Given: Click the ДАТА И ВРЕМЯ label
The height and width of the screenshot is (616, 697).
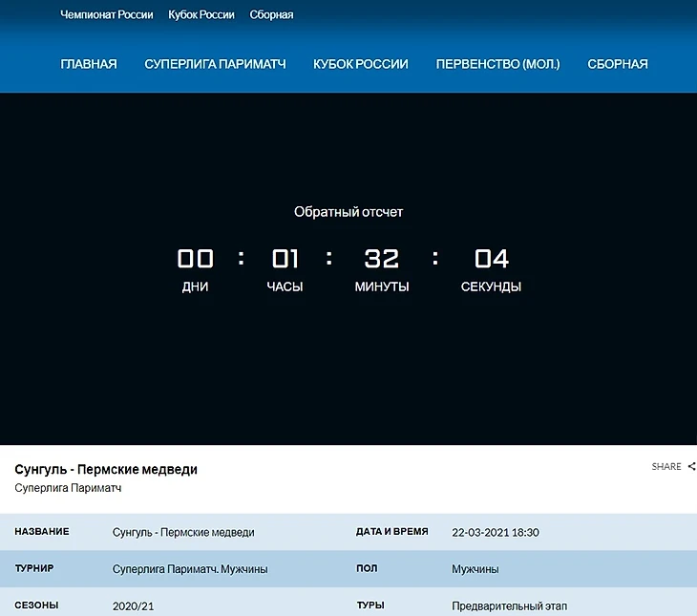Looking at the screenshot, I should [392, 532].
